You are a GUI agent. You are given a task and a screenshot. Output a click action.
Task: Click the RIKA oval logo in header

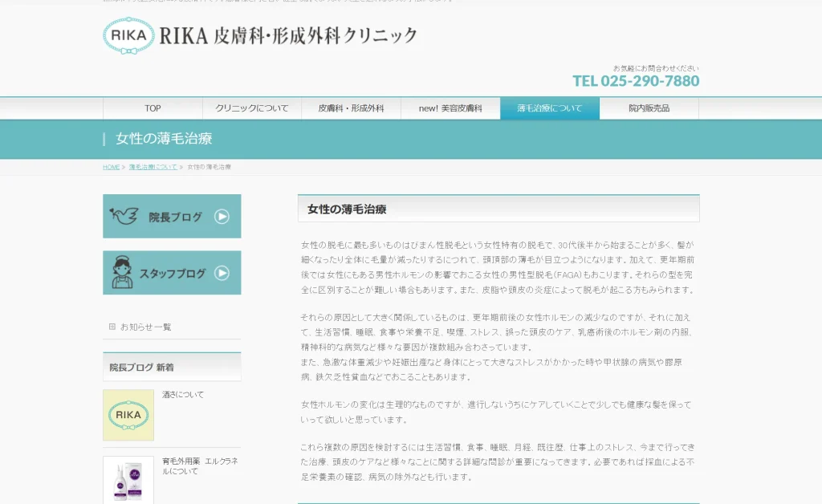128,36
